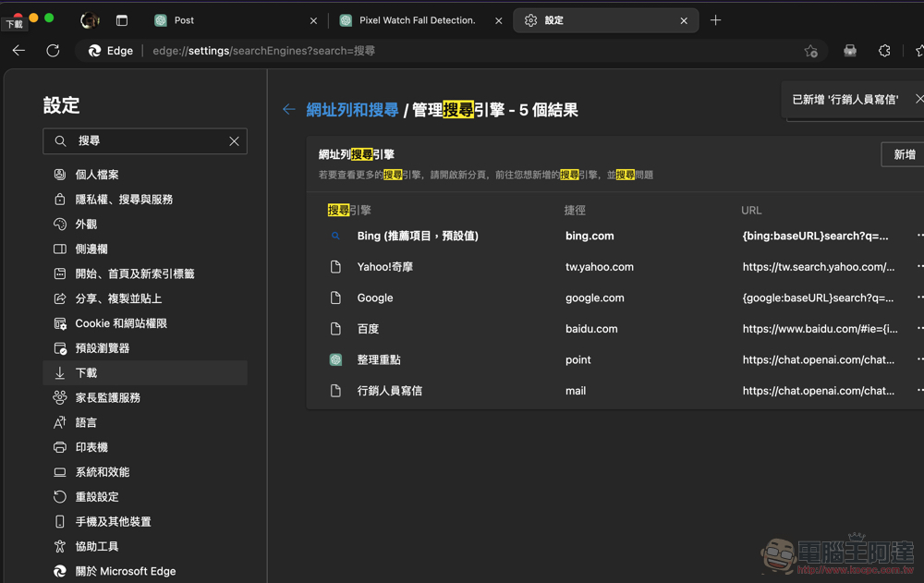This screenshot has height=583, width=924.
Task: Open 重設設定 section
Action: pyautogui.click(x=145, y=496)
